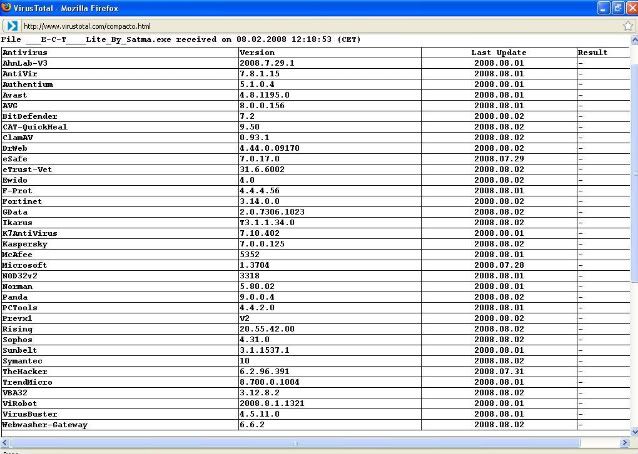The width and height of the screenshot is (638, 454).
Task: Click the horizontal scrollbar thumb
Action: [x=295, y=443]
